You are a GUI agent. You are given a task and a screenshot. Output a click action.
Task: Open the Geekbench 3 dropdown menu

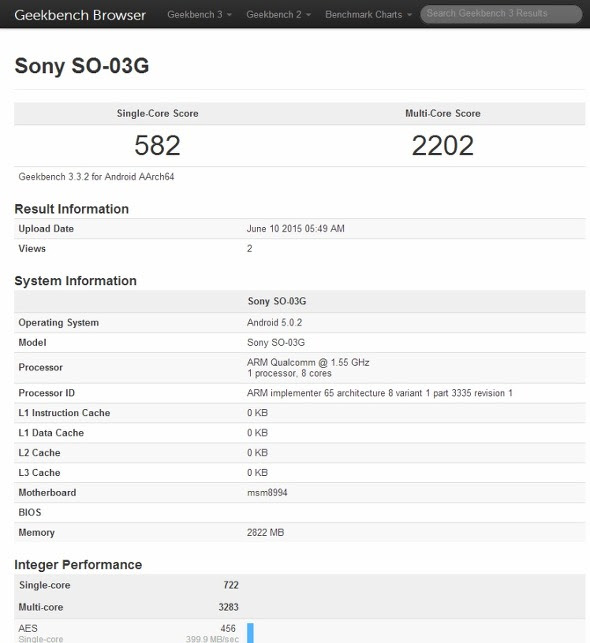point(199,14)
